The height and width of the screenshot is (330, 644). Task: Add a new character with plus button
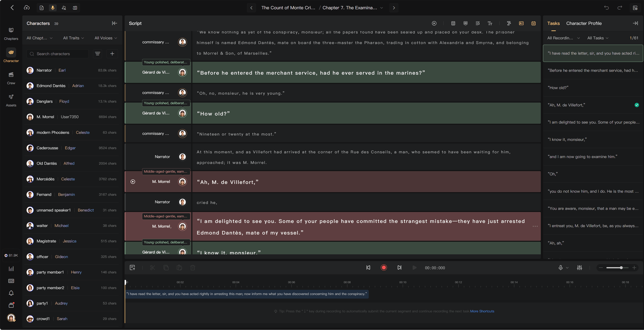[x=112, y=54]
